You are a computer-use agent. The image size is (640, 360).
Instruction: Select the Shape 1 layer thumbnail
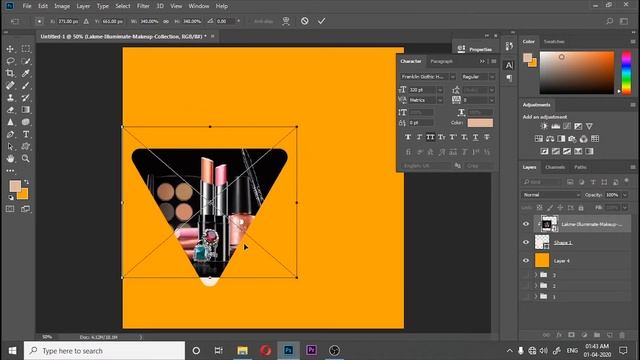pos(542,242)
